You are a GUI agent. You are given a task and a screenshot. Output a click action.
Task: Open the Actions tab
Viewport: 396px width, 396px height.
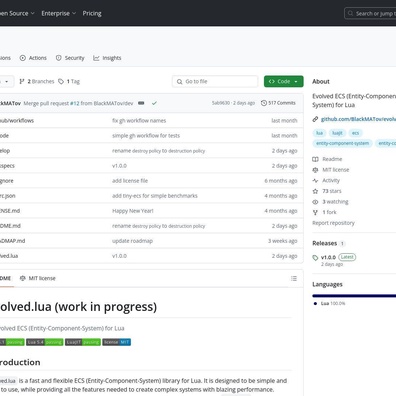click(33, 58)
